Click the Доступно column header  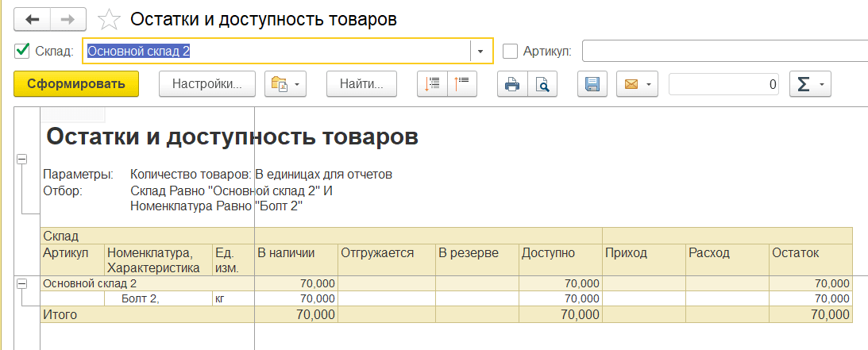click(x=561, y=260)
